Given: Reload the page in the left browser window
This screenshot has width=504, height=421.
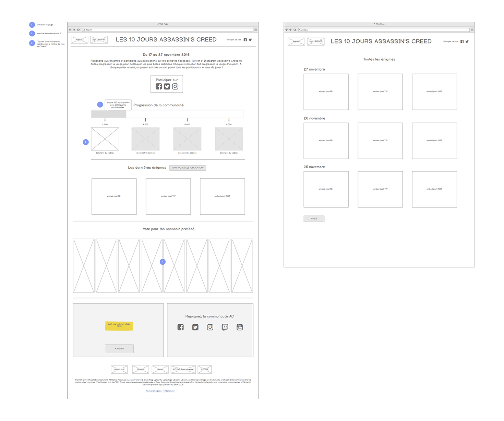Looking at the screenshot, I should tap(78, 30).
